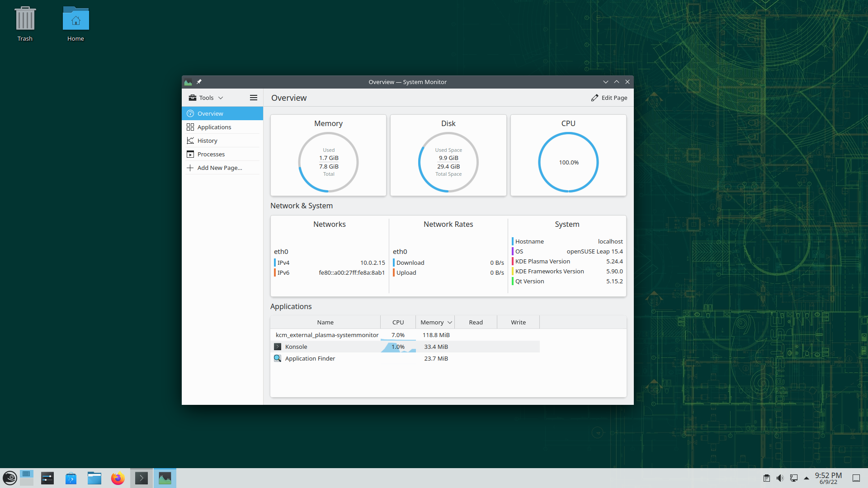Expand hidden system tray icons arrow
This screenshot has width=868, height=488.
tap(807, 478)
